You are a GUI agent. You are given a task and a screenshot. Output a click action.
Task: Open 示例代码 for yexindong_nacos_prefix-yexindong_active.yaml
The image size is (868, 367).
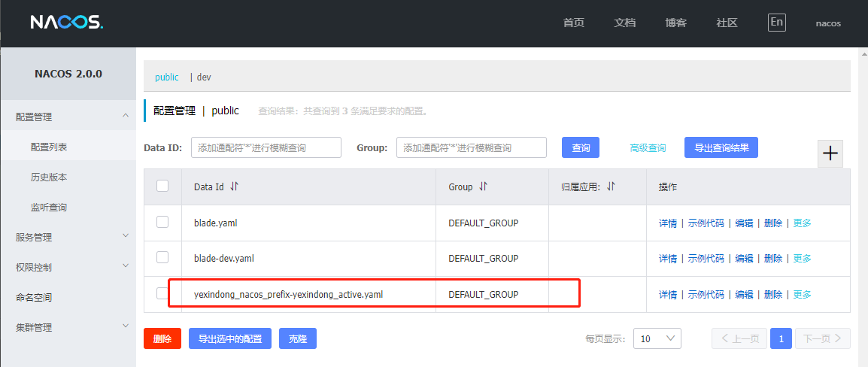(x=706, y=295)
